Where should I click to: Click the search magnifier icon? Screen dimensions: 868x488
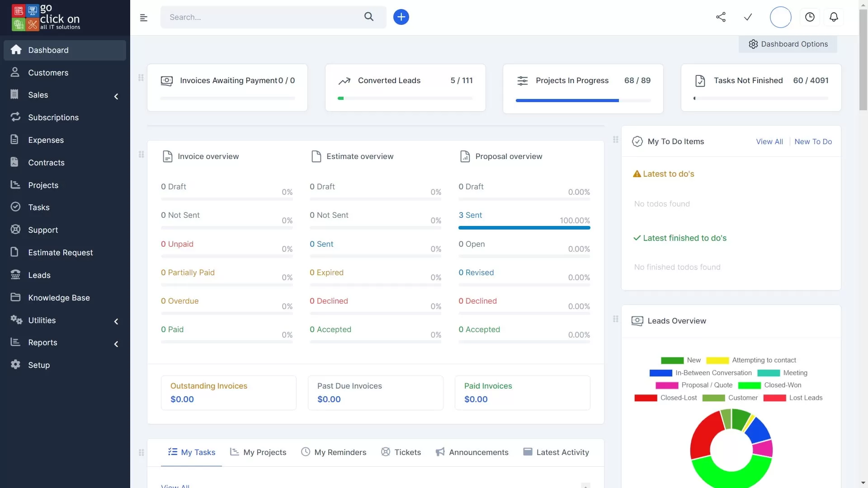point(369,17)
